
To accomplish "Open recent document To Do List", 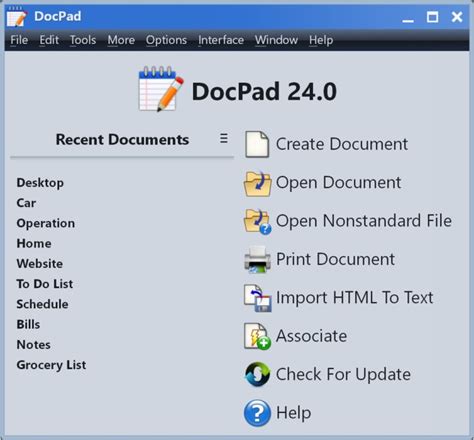I will tap(45, 284).
